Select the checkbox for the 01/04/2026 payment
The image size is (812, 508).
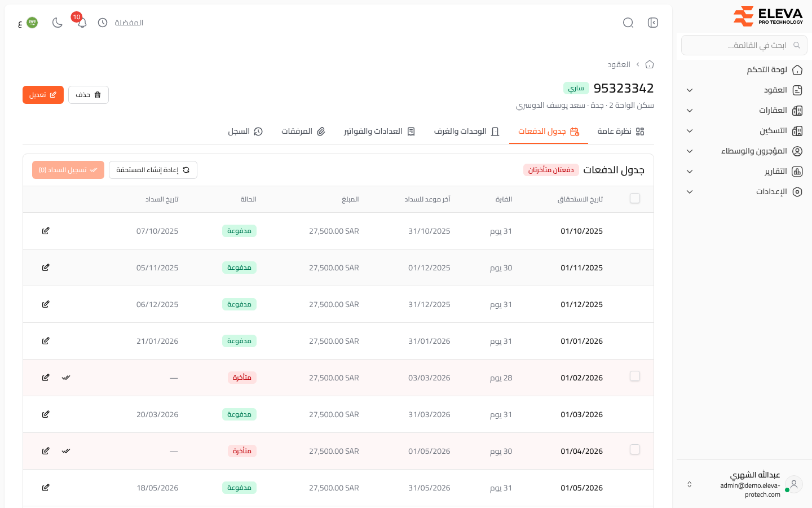635,449
